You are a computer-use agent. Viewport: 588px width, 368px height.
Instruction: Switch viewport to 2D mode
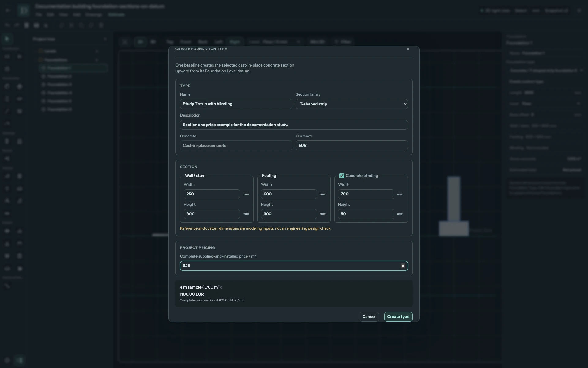pos(140,42)
